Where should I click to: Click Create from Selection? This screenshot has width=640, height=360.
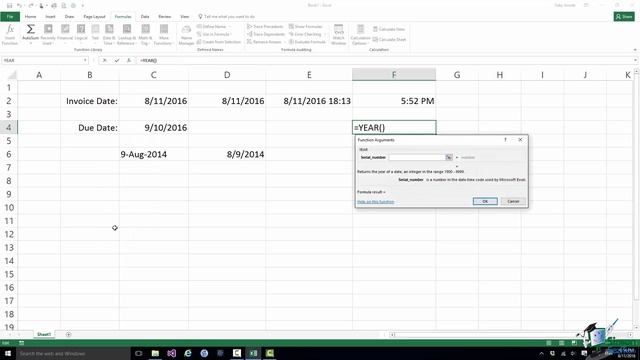click(x=219, y=42)
